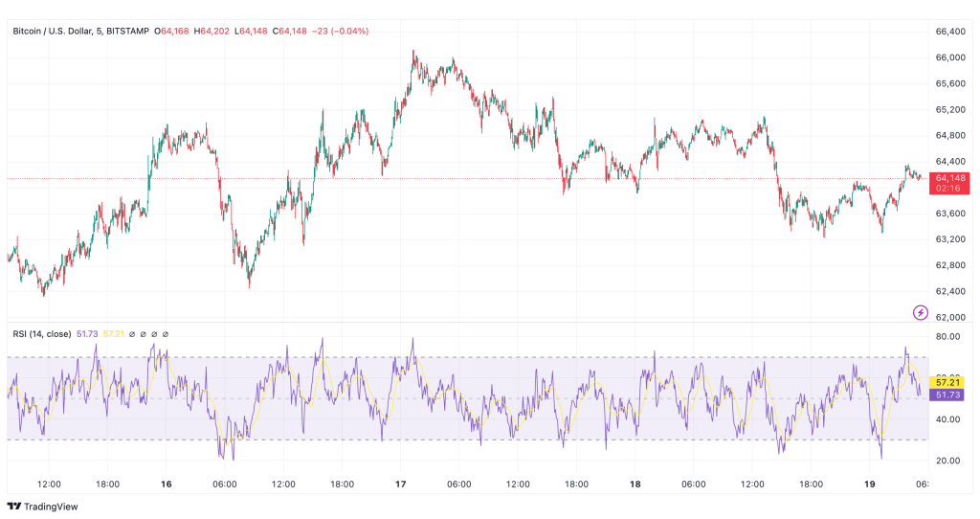Open the RSI (14, close) indicator legend
This screenshot has height=519, width=980.
[42, 334]
